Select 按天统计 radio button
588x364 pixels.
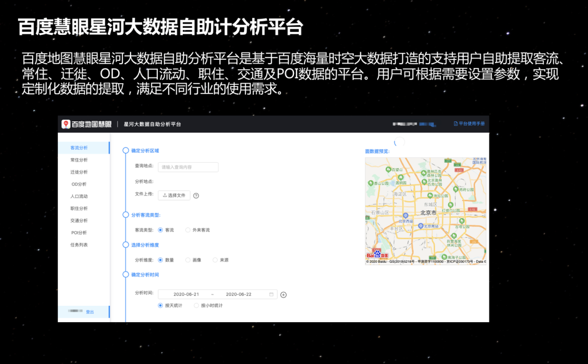point(161,306)
